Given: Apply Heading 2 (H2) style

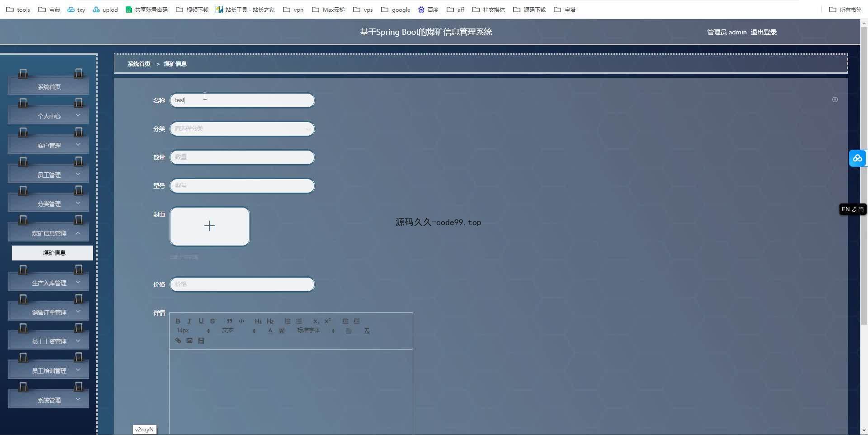Looking at the screenshot, I should pos(270,321).
